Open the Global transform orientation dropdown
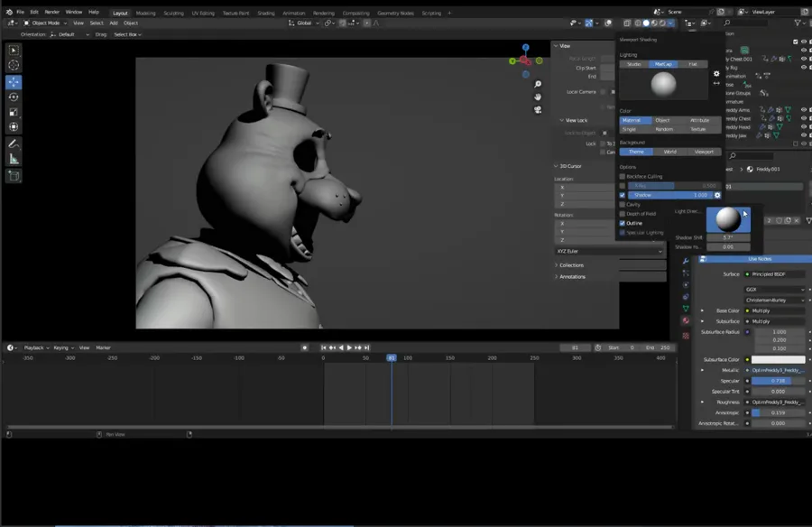This screenshot has height=527, width=812. [303, 23]
